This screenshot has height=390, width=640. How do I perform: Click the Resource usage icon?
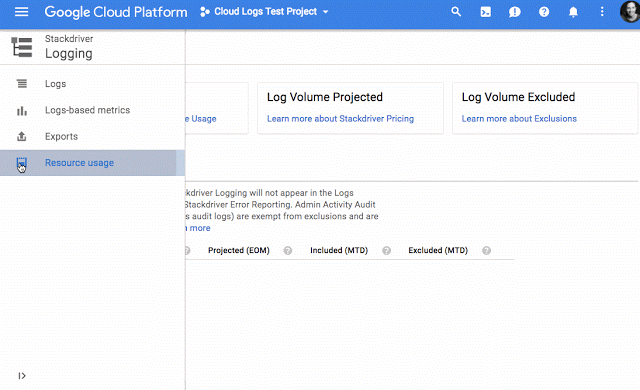click(22, 164)
